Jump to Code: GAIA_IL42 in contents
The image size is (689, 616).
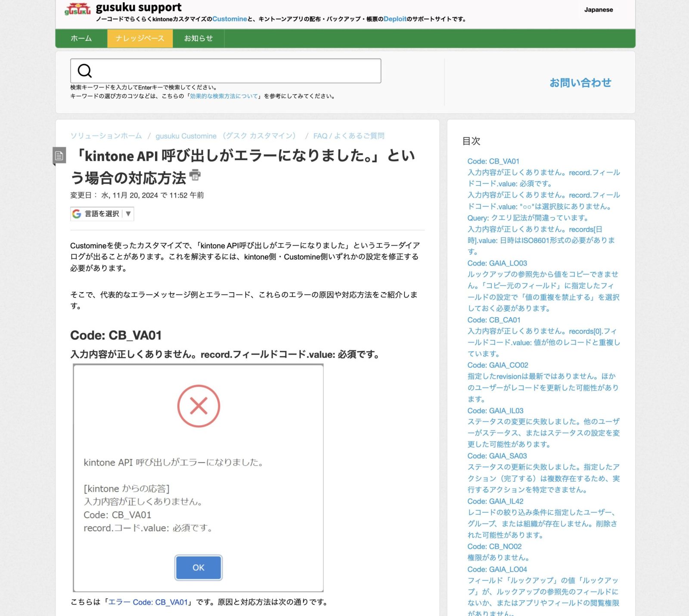coord(496,501)
